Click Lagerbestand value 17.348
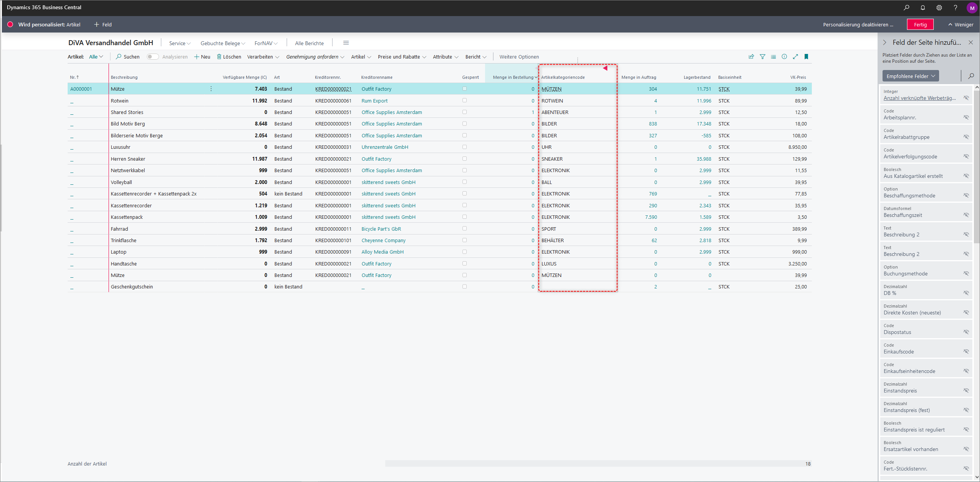This screenshot has width=980, height=482. (x=704, y=124)
